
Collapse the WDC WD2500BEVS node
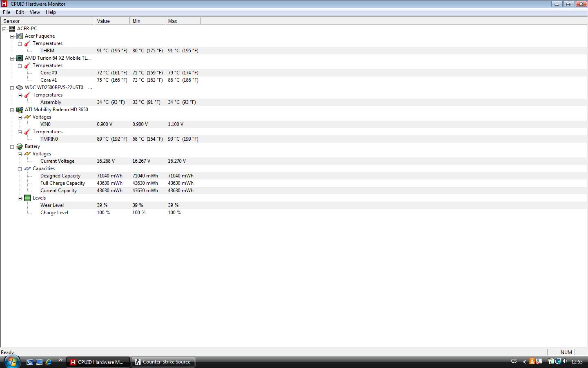click(12, 88)
